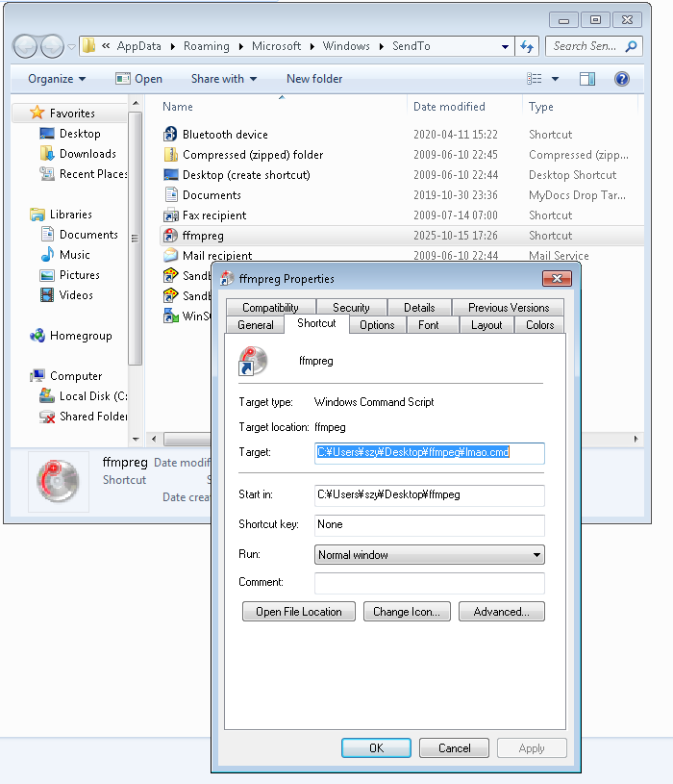
Task: Switch to the Compatibility tab
Action: pyautogui.click(x=270, y=308)
